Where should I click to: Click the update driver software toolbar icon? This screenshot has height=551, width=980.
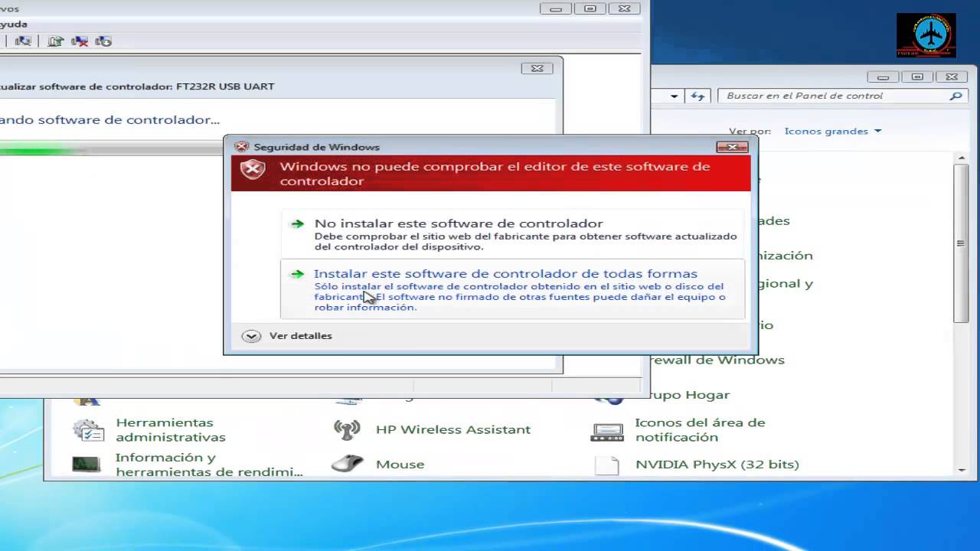(x=55, y=41)
